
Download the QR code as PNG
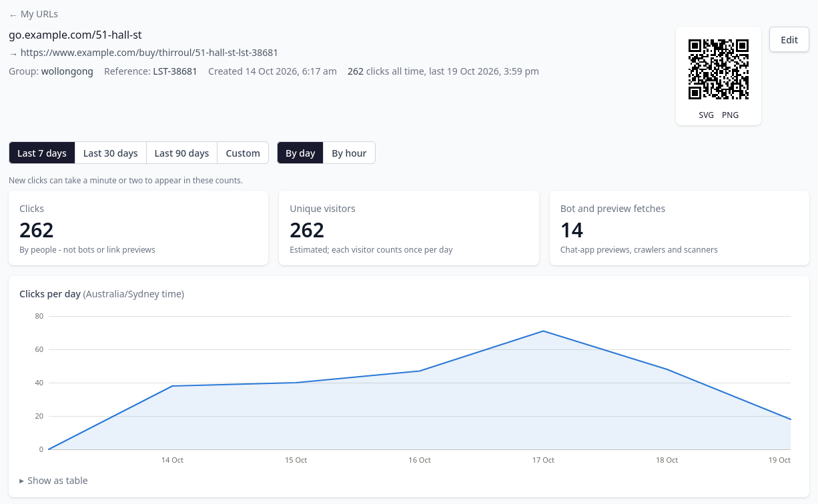(730, 115)
